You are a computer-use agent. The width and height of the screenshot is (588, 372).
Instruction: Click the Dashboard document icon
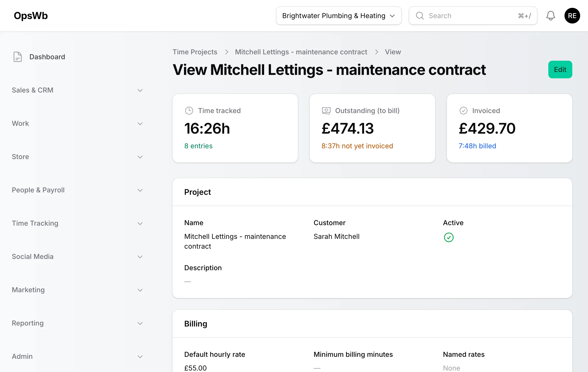point(17,57)
